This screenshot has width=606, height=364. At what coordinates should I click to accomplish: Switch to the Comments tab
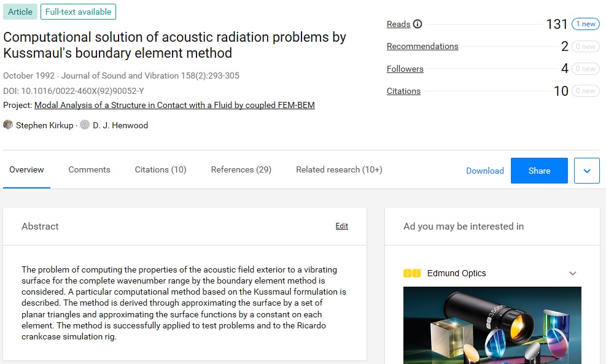(x=89, y=169)
